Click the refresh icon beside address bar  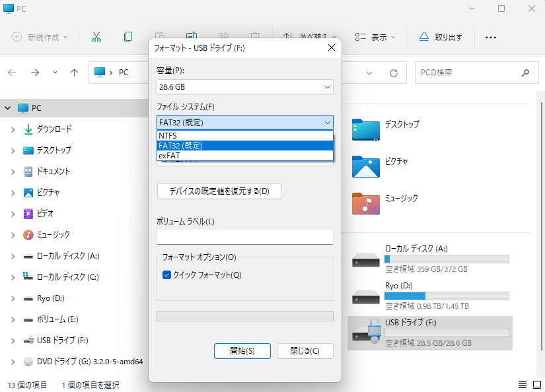(394, 73)
